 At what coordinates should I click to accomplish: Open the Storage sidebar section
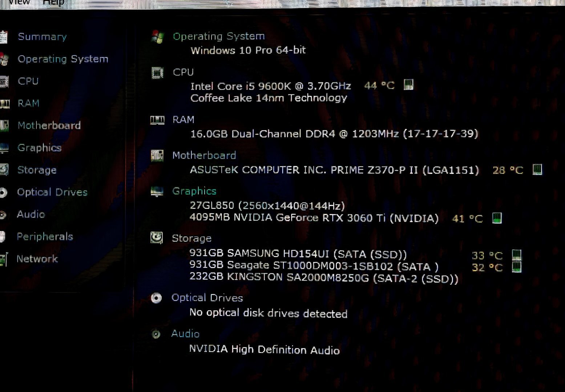pos(37,170)
